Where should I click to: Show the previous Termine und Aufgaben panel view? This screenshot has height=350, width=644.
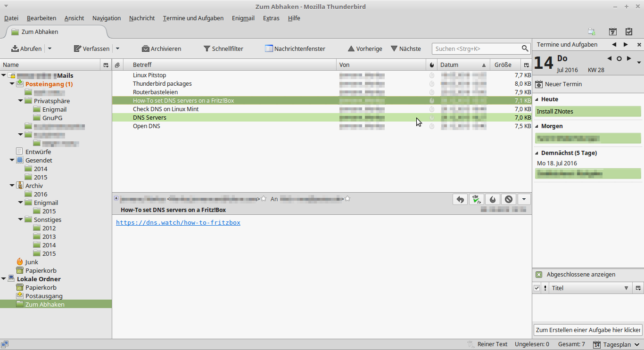coord(614,45)
